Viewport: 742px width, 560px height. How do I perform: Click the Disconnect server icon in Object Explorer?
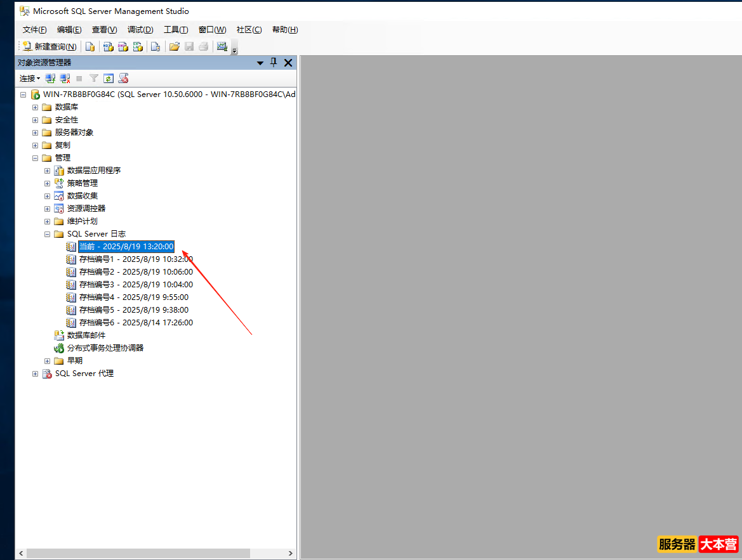click(65, 78)
